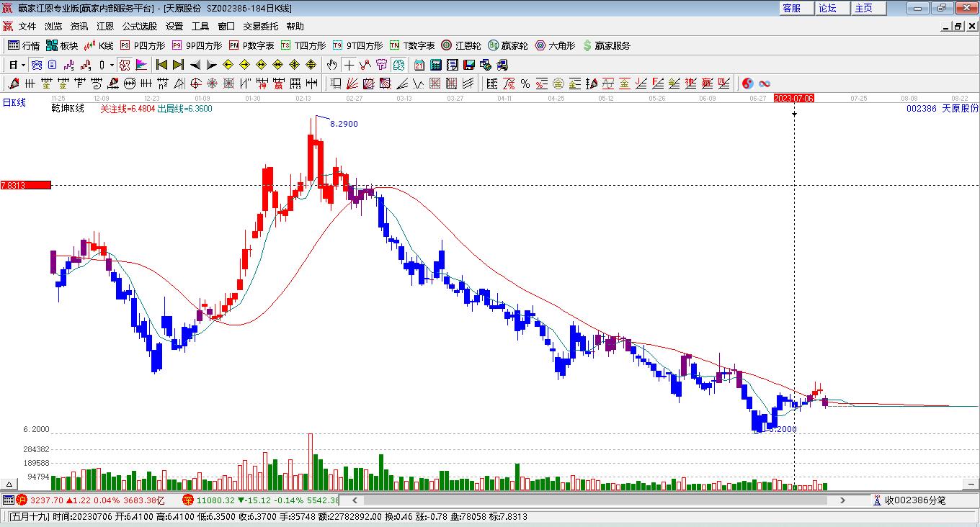Click the blue infinity symbol icon
The height and width of the screenshot is (527, 980).
click(765, 84)
